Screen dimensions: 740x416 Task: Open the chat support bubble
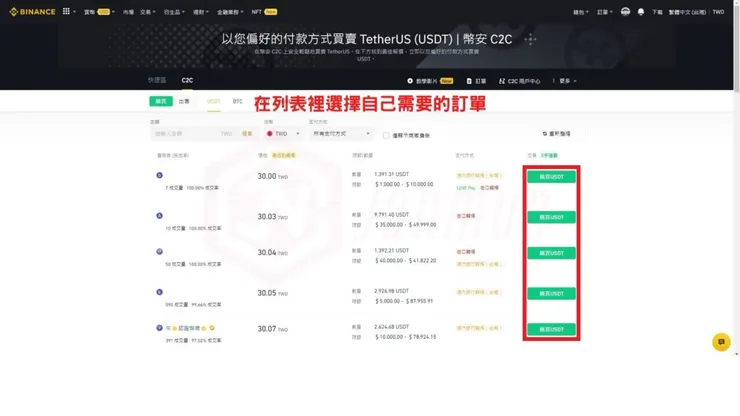pos(721,342)
